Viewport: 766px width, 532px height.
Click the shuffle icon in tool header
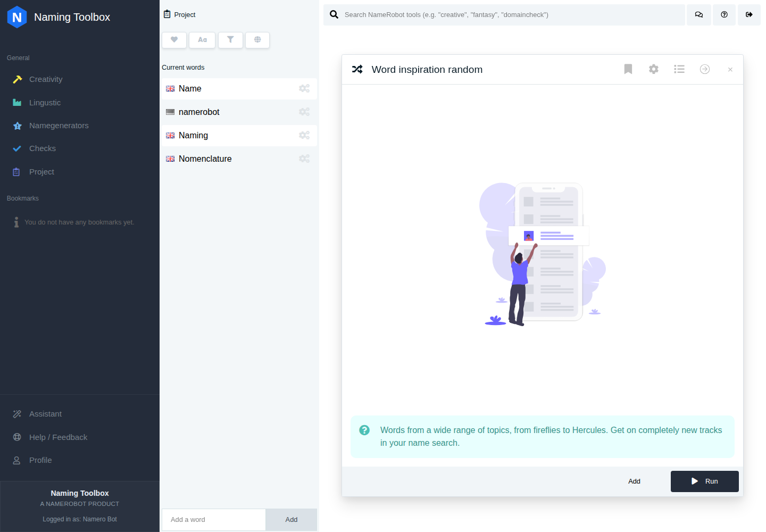point(357,69)
